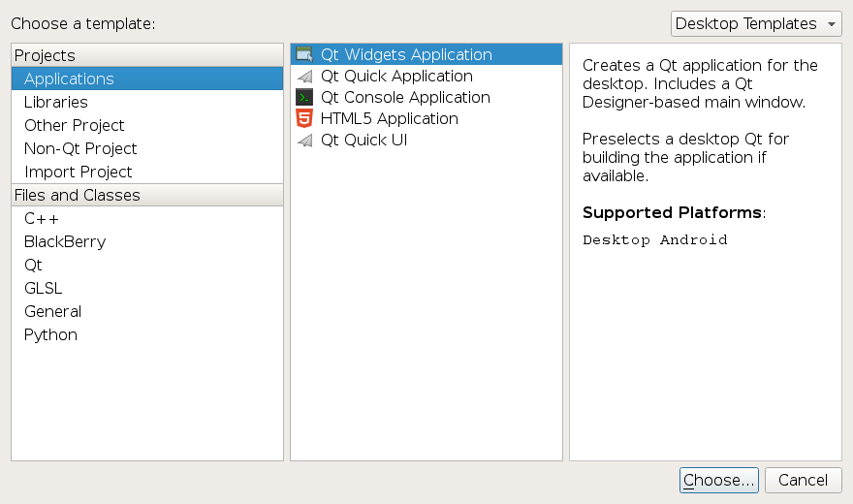Select Non-Qt Project category
This screenshot has height=504, width=853.
(147, 149)
